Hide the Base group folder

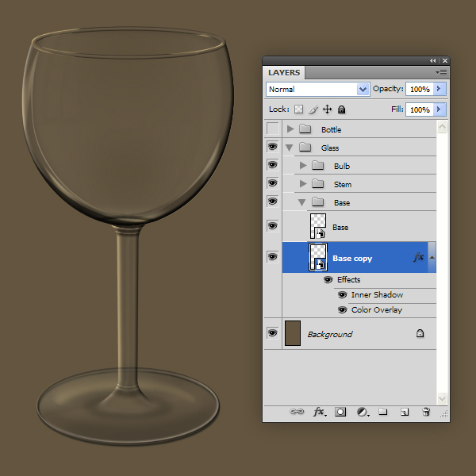click(x=273, y=202)
